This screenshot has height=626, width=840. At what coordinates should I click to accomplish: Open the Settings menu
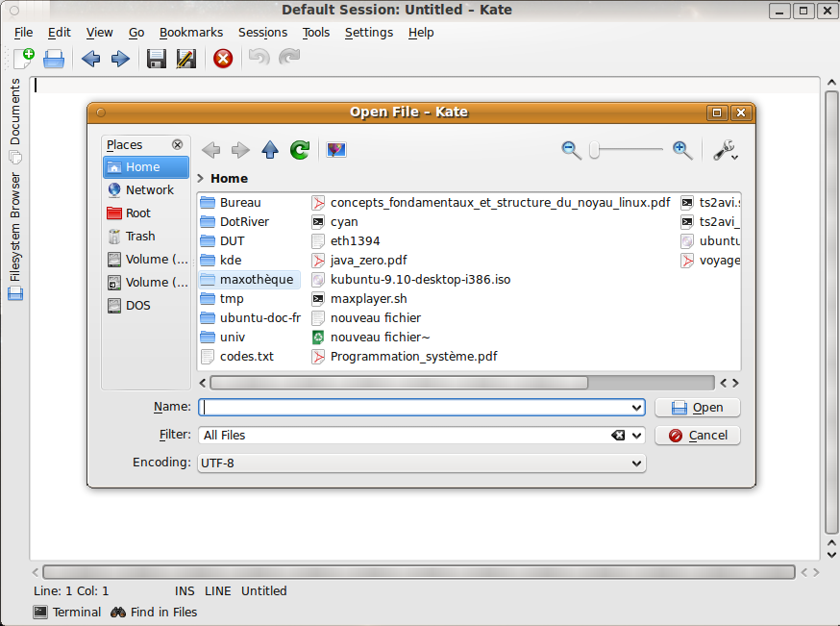pyautogui.click(x=369, y=33)
